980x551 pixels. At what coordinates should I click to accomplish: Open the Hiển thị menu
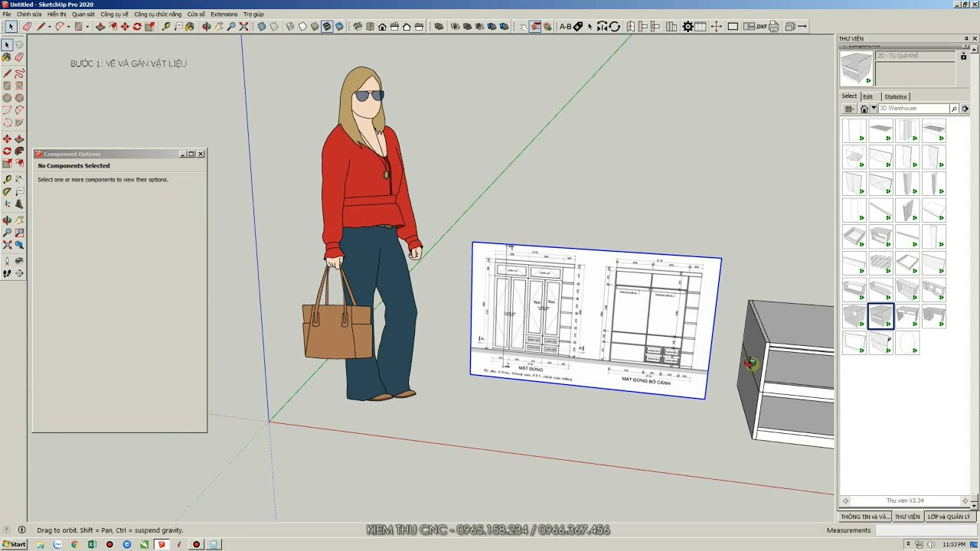(57, 14)
